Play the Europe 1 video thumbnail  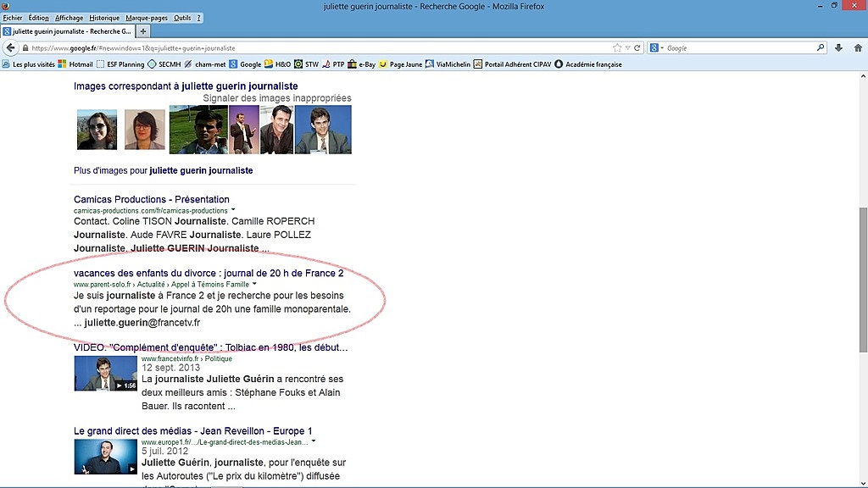pos(105,457)
